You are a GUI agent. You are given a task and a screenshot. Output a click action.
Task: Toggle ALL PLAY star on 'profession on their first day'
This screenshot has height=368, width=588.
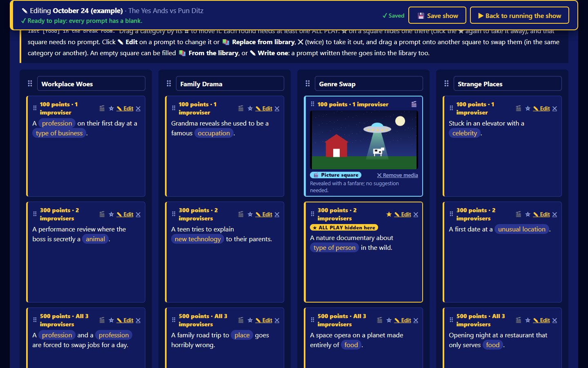click(x=111, y=108)
